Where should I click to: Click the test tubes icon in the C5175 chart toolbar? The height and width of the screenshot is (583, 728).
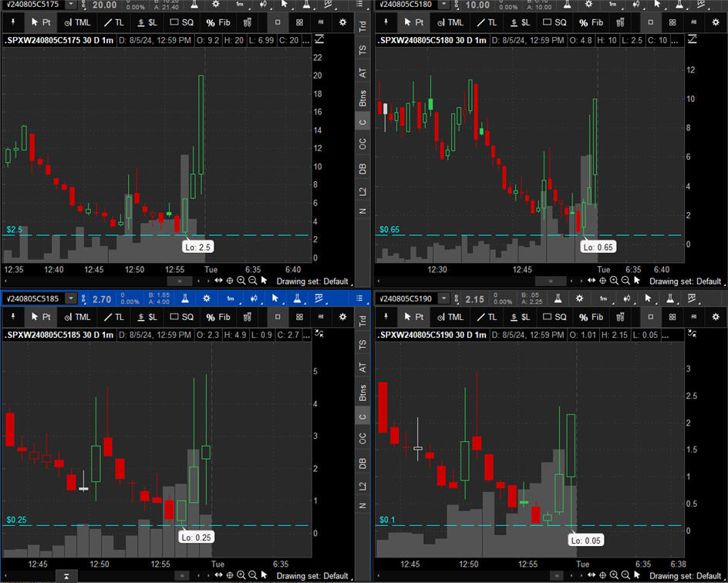click(x=247, y=22)
